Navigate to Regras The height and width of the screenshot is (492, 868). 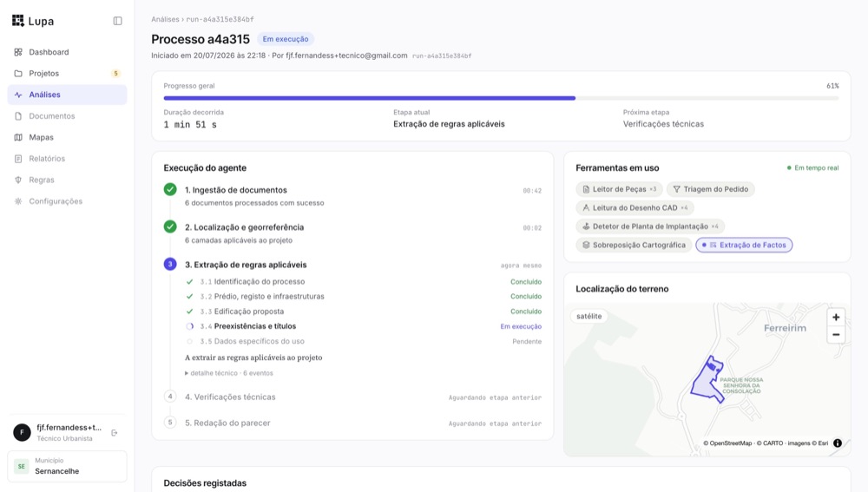67,180
